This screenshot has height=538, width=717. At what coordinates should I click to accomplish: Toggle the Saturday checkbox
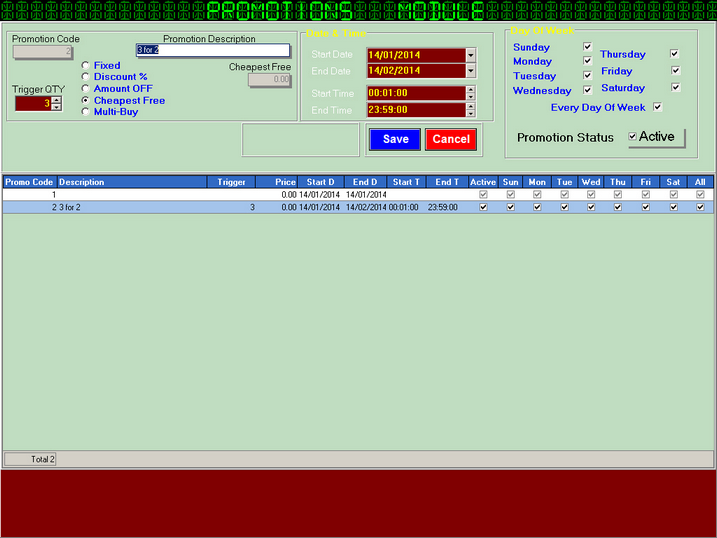[676, 87]
